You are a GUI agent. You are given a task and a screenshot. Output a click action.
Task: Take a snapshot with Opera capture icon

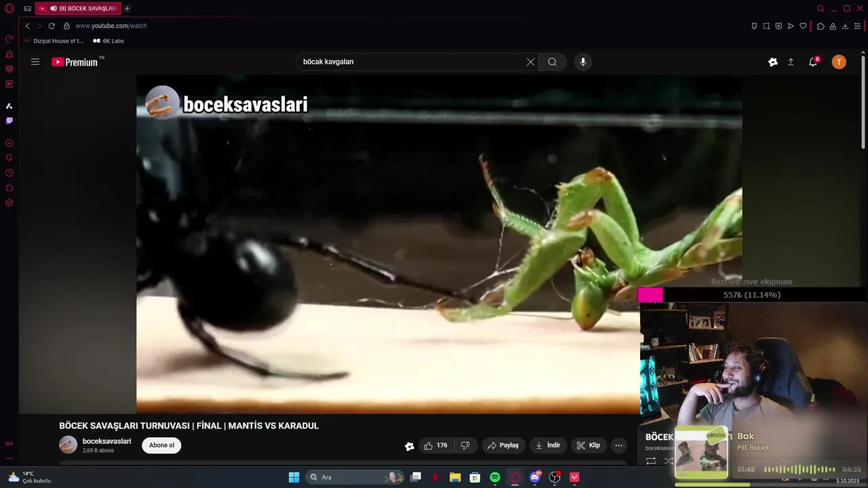(766, 26)
